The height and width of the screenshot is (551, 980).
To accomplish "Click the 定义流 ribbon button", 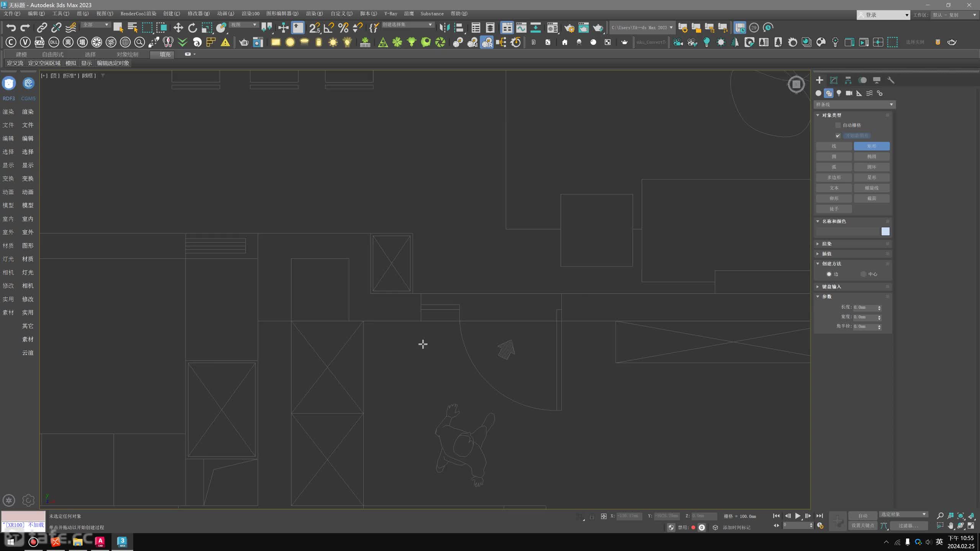I will point(15,63).
